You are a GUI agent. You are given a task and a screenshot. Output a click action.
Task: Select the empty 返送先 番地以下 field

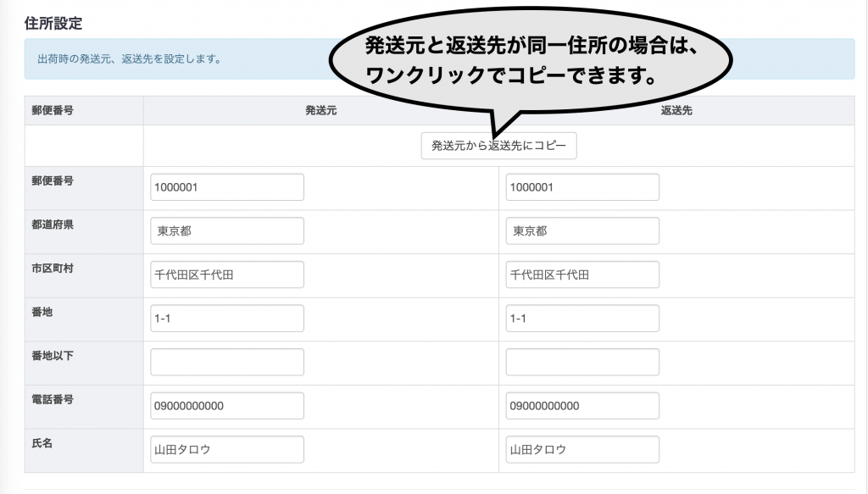tap(582, 362)
